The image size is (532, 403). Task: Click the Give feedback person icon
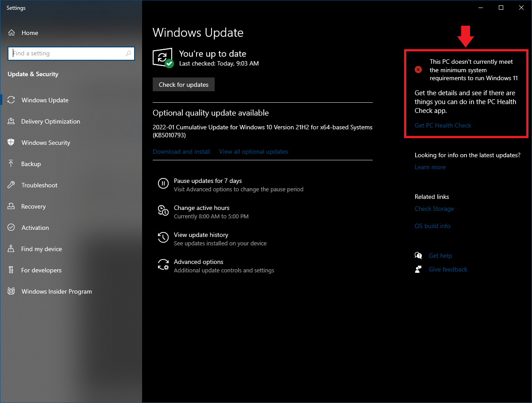point(418,269)
